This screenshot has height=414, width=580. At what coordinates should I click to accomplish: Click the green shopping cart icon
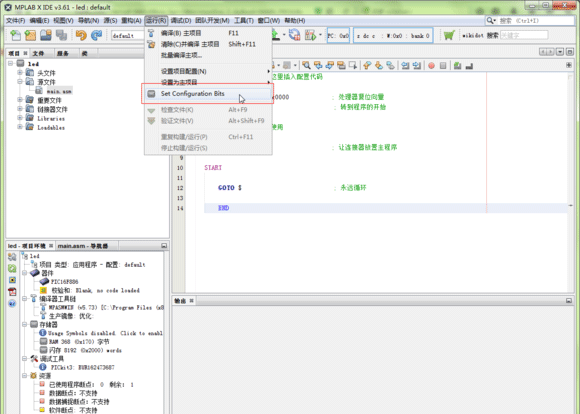449,36
